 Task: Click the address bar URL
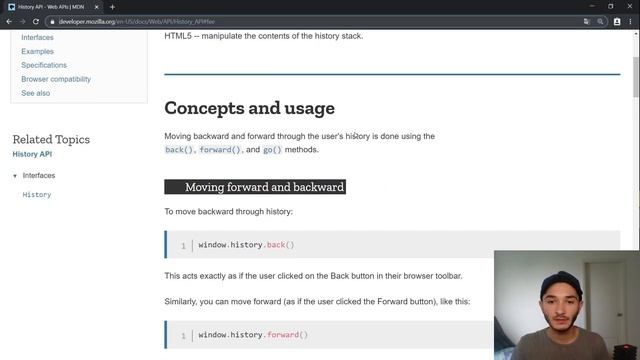[x=137, y=22]
